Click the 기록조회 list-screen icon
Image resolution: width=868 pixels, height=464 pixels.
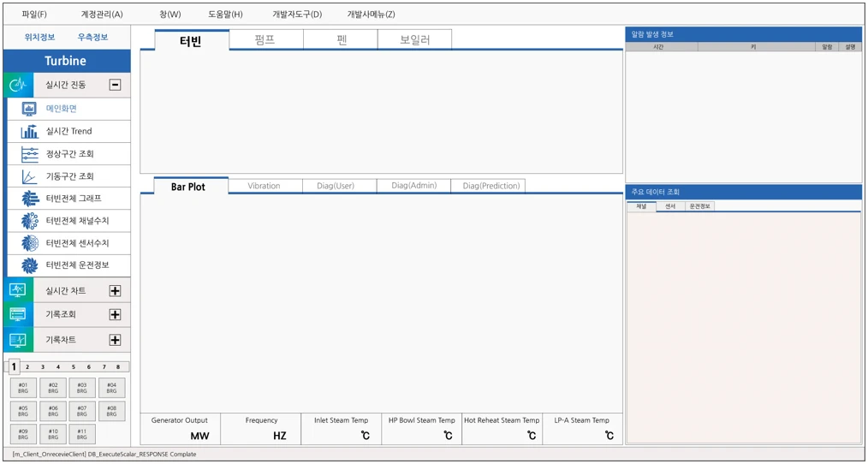18,314
